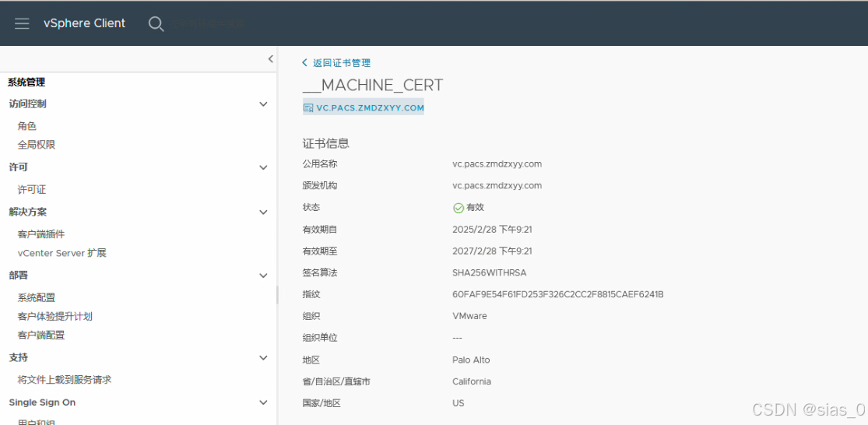
Task: Click the VMware organization value
Action: click(x=469, y=316)
